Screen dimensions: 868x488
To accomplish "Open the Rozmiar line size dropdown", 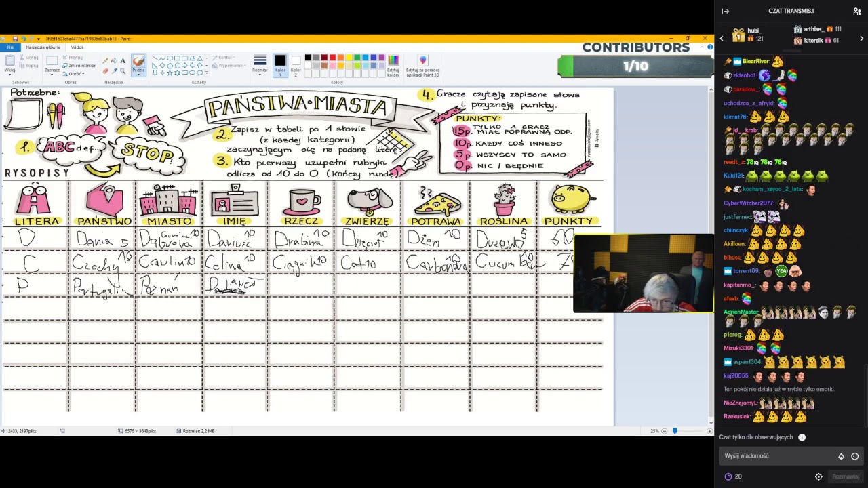I will (260, 64).
